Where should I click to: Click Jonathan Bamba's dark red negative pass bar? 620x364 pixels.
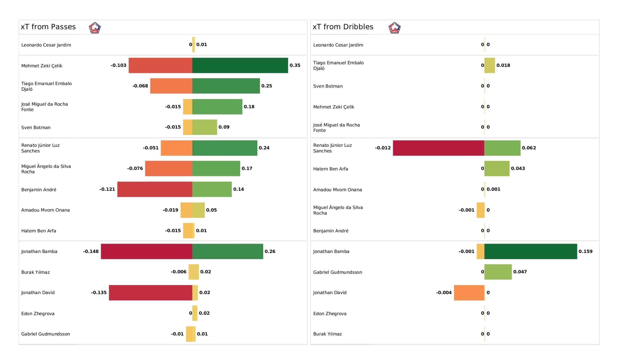(x=147, y=251)
